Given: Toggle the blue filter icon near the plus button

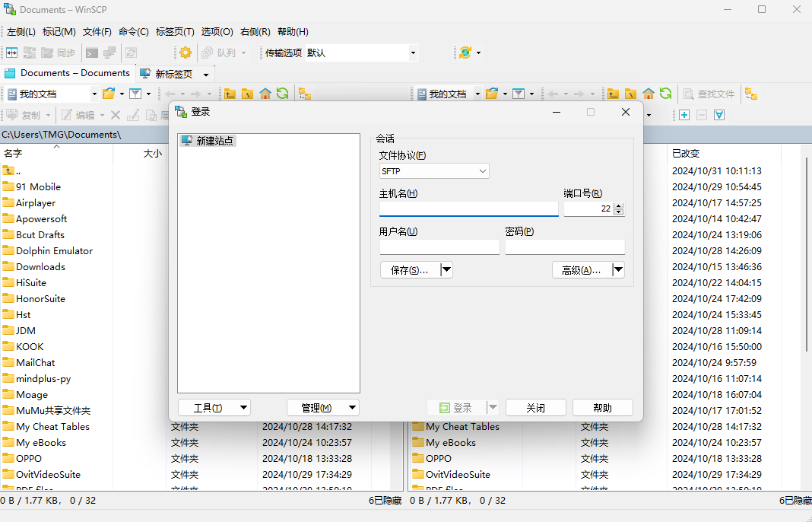Looking at the screenshot, I should click(x=718, y=114).
